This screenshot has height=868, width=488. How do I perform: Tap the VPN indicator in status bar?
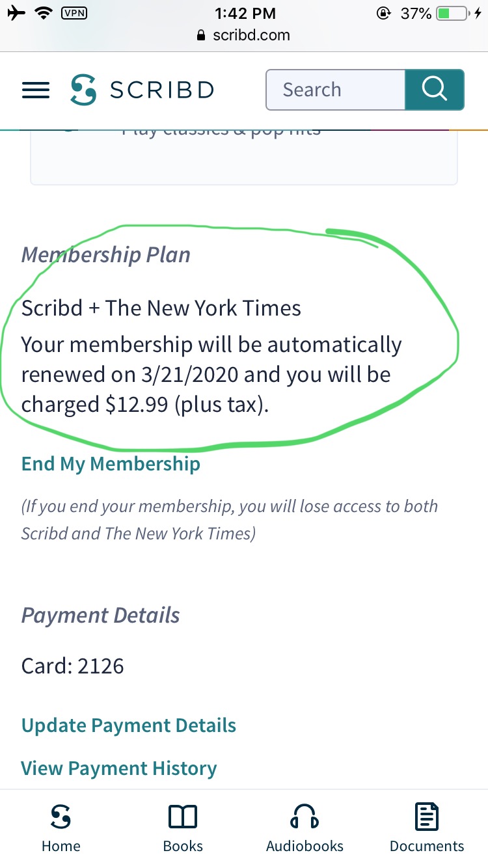pos(75,14)
